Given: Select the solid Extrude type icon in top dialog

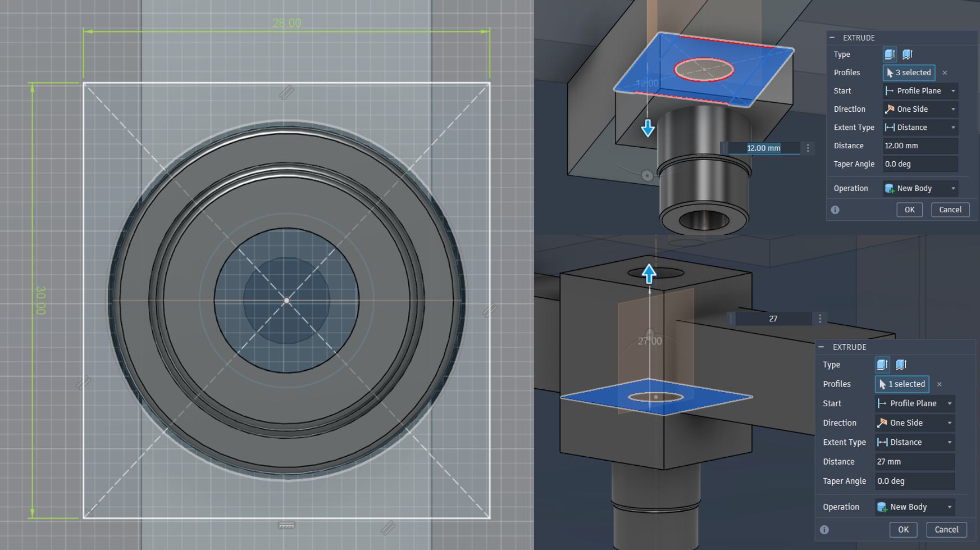Looking at the screenshot, I should 890,54.
